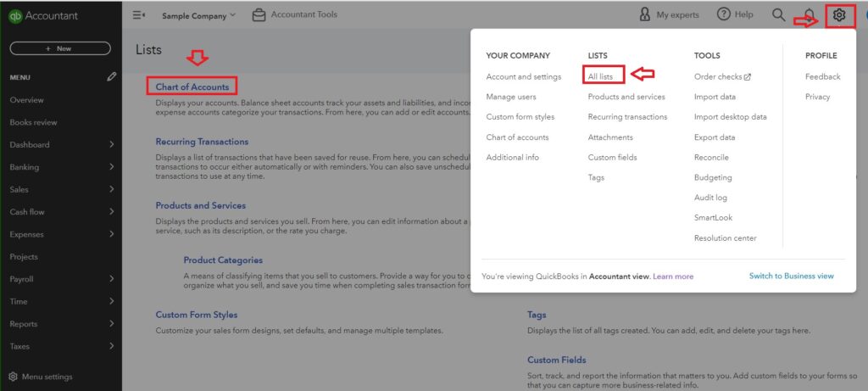Click the external link icon beside Order checks
This screenshot has width=868, height=391.
[748, 77]
